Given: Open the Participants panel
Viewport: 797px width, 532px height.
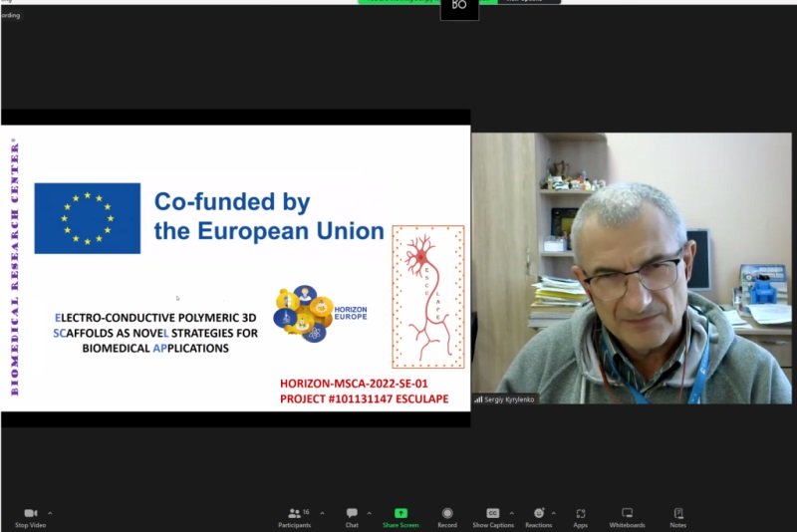Looking at the screenshot, I should point(295,518).
